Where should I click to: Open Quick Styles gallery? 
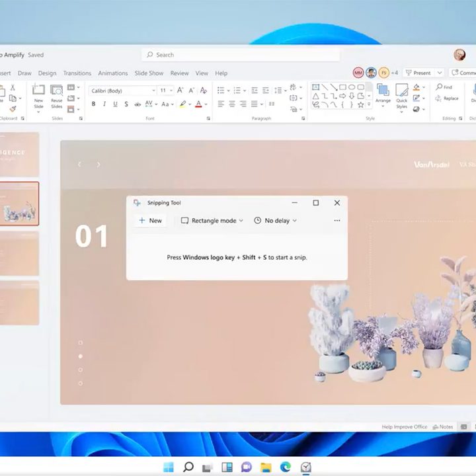pyautogui.click(x=402, y=98)
